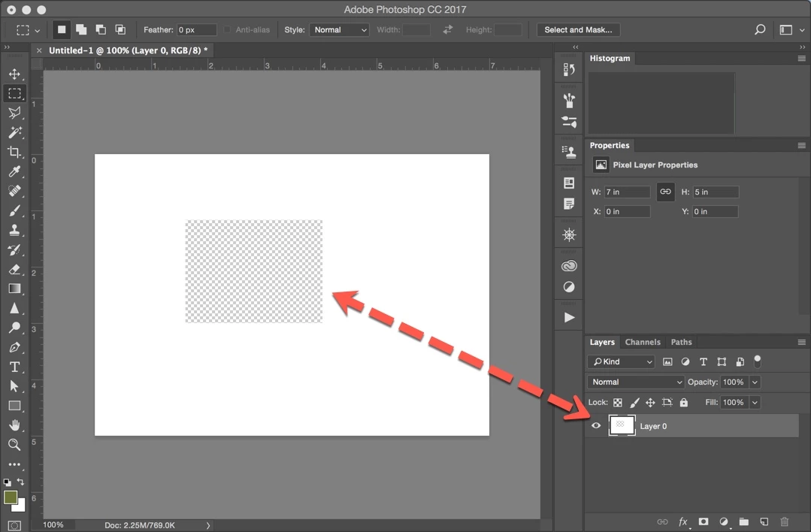Screen dimensions: 811x532
Task: Toggle Layer 0 visibility eye
Action: [596, 425]
